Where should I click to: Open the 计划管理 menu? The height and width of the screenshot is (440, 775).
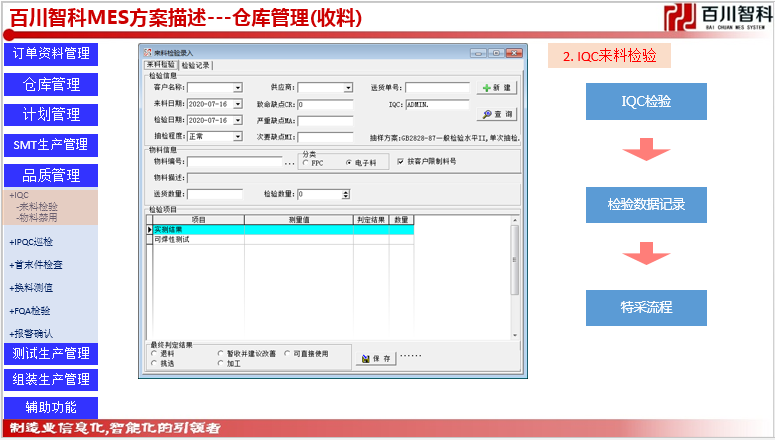[51, 115]
